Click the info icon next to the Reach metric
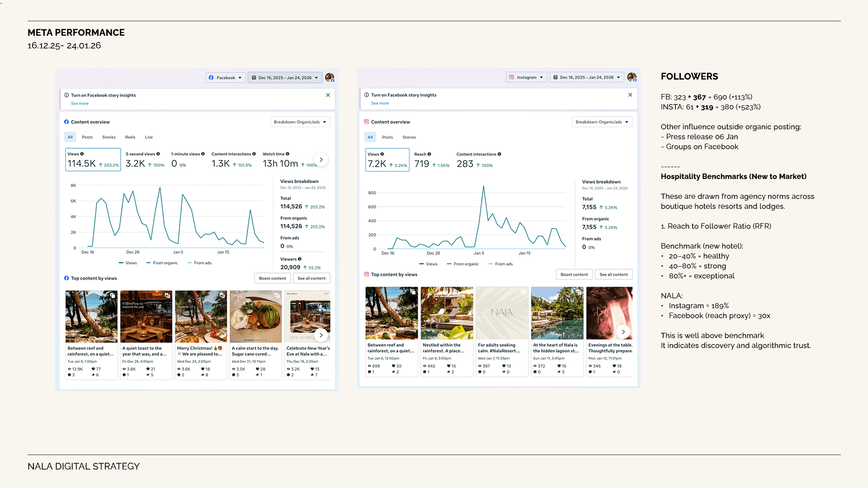 click(x=430, y=154)
